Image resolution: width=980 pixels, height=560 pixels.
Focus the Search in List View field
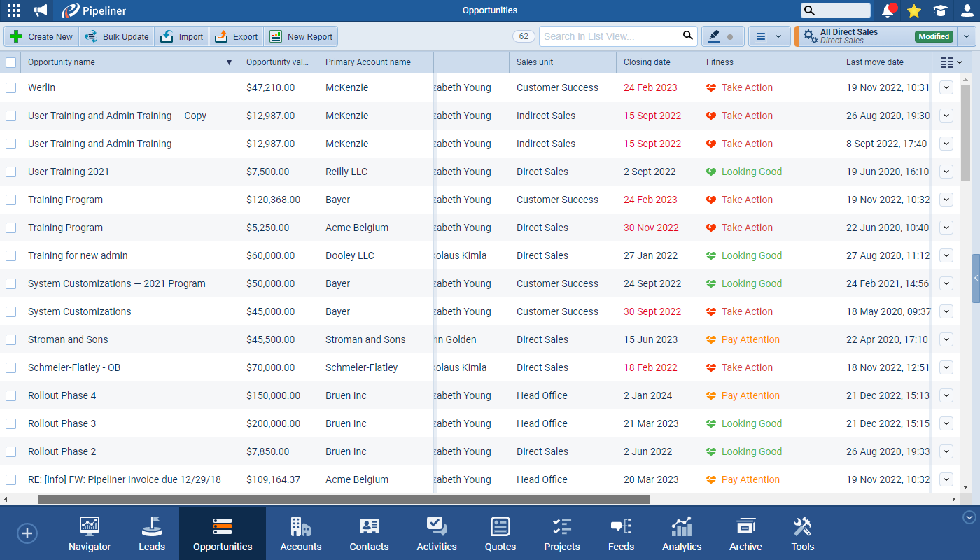point(610,36)
